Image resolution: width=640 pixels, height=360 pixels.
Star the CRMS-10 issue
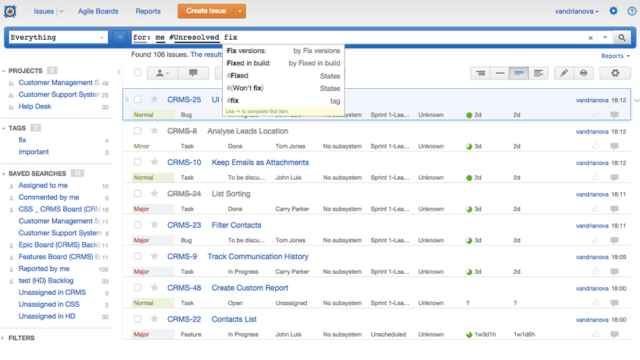click(154, 162)
